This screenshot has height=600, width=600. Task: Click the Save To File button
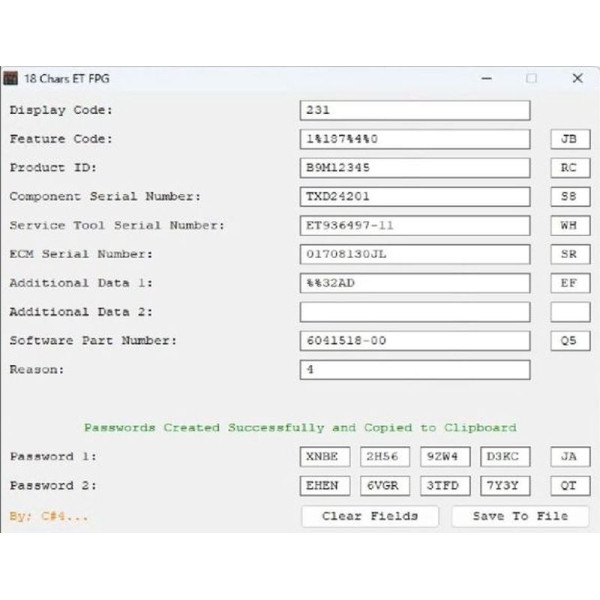click(519, 516)
